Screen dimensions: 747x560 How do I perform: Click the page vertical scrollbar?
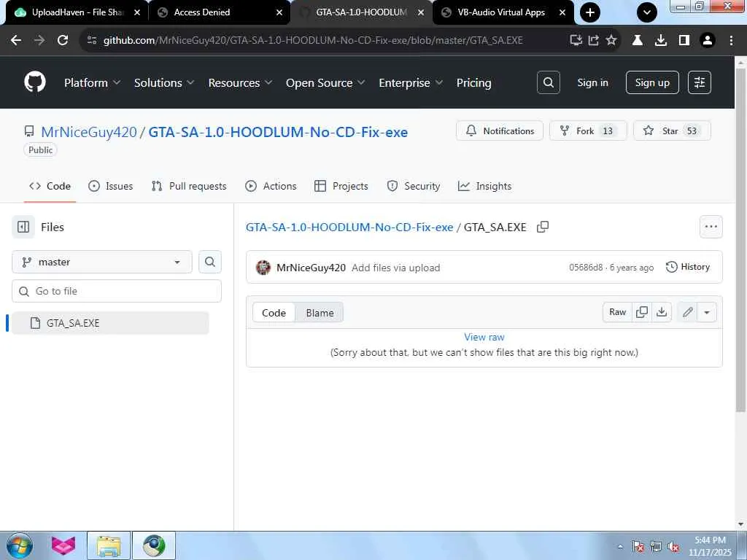click(740, 238)
